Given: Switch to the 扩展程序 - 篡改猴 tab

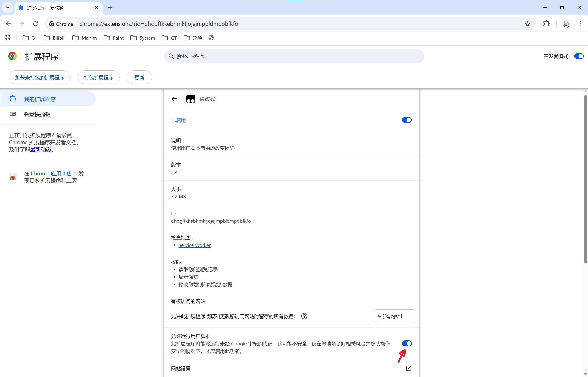Looking at the screenshot, I should pos(59,8).
